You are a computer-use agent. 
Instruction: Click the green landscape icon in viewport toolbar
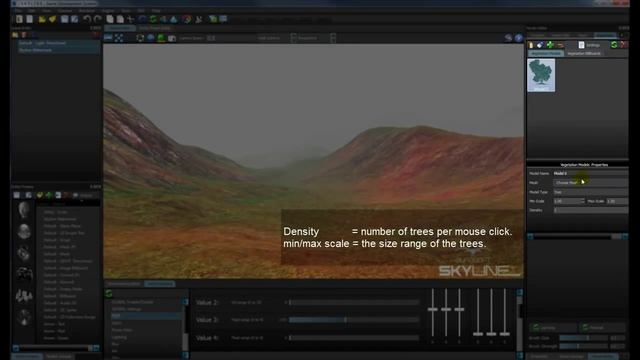pos(161,38)
